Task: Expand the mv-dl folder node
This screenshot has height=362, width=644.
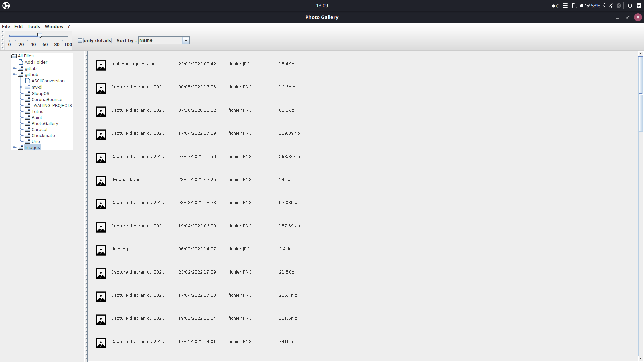Action: click(21, 87)
